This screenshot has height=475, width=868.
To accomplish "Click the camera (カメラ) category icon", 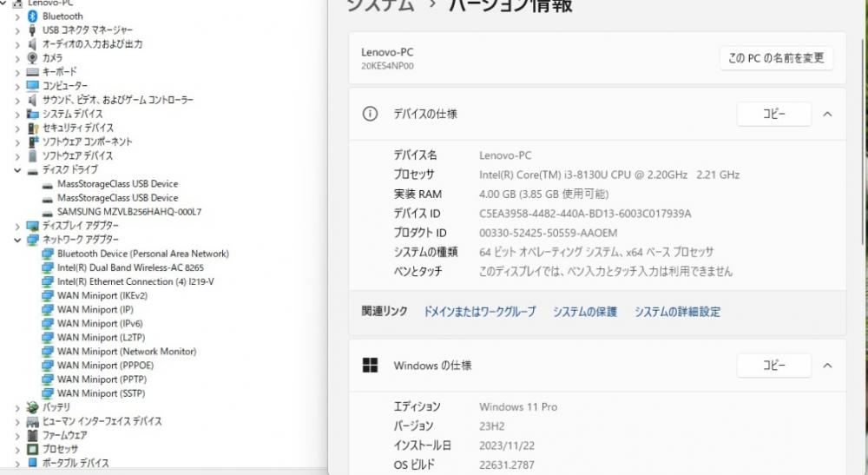I will coord(33,57).
